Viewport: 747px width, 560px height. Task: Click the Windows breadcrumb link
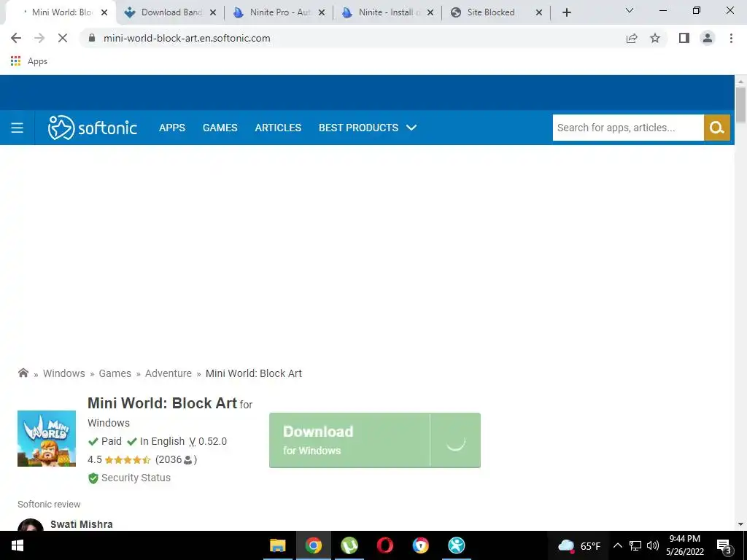click(x=64, y=373)
